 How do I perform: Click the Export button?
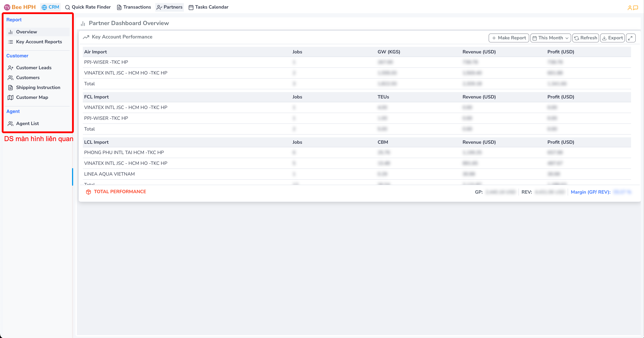(x=612, y=38)
